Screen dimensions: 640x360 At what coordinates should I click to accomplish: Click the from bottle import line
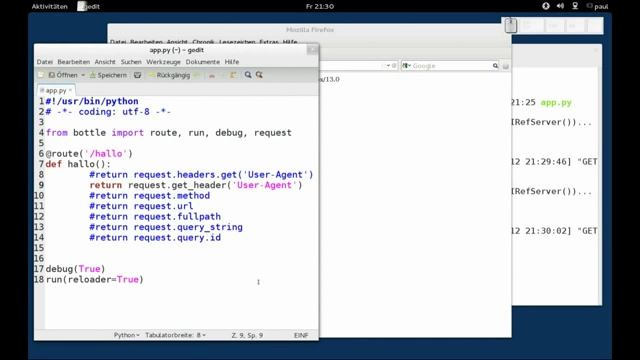pos(169,133)
